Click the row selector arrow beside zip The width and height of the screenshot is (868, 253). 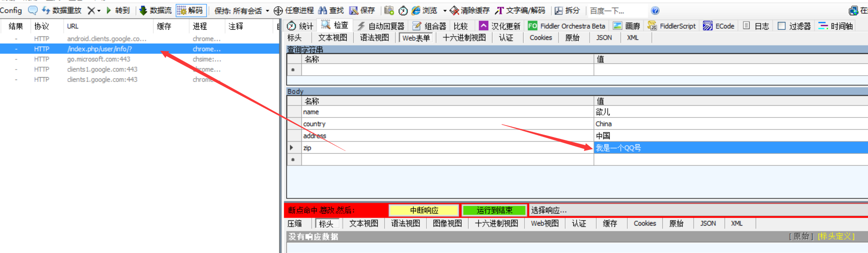294,148
